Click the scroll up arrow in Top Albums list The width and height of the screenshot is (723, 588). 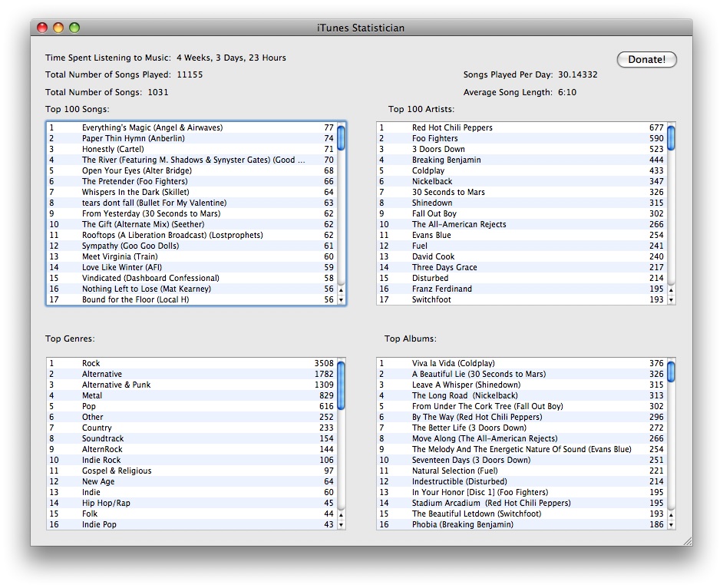click(x=672, y=514)
